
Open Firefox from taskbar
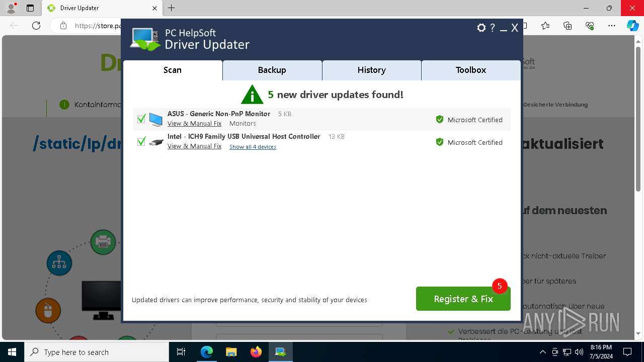[x=256, y=352]
